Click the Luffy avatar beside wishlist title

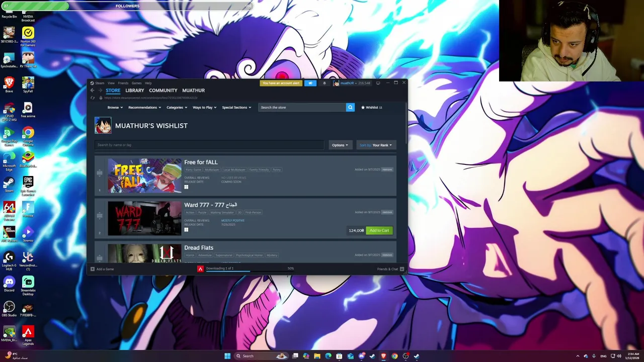[103, 126]
